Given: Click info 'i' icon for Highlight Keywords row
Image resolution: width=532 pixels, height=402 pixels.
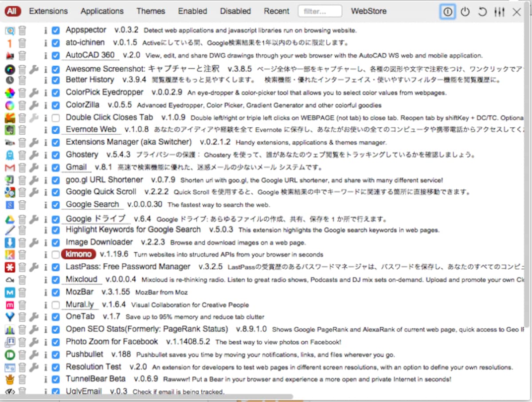Looking at the screenshot, I should [45, 230].
